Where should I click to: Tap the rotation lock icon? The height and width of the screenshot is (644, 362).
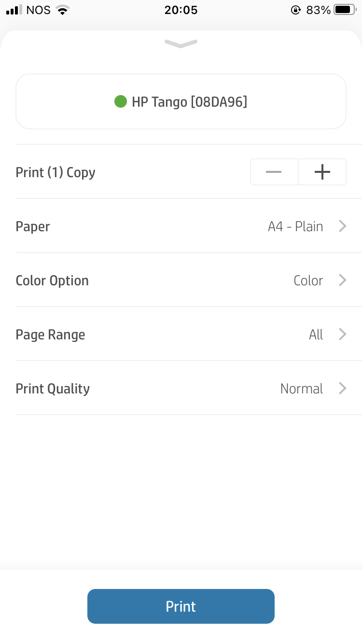[x=296, y=10]
